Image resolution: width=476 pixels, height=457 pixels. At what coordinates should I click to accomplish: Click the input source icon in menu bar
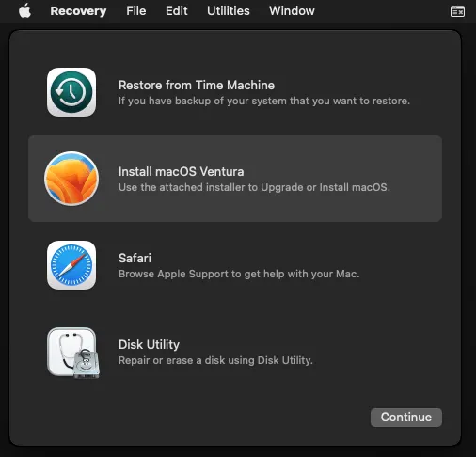pos(457,11)
